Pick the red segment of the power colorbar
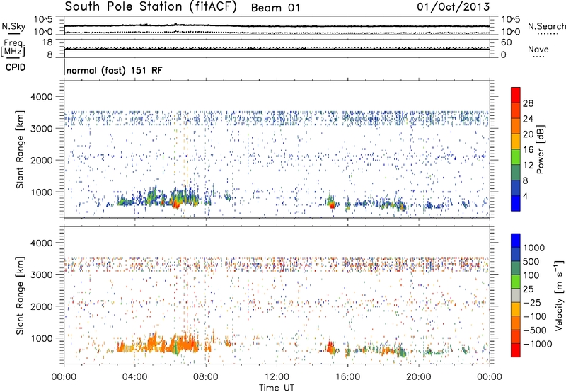Screen dimensions: 566x392 tap(516, 96)
